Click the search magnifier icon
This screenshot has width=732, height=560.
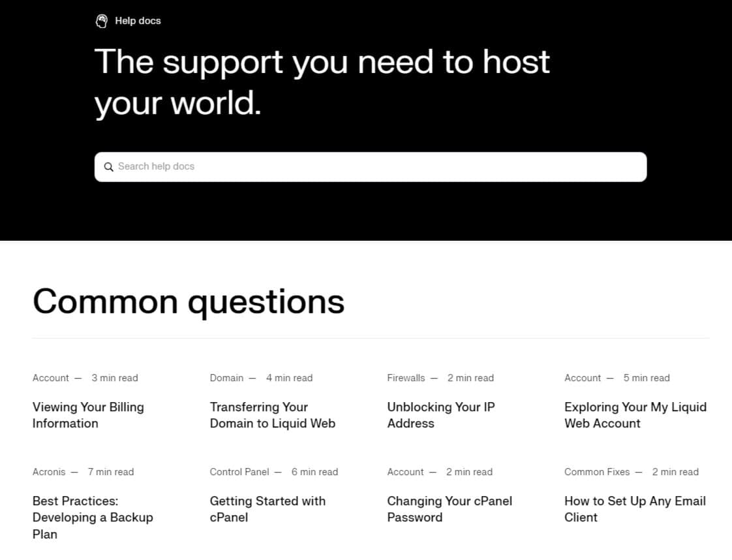pos(109,167)
